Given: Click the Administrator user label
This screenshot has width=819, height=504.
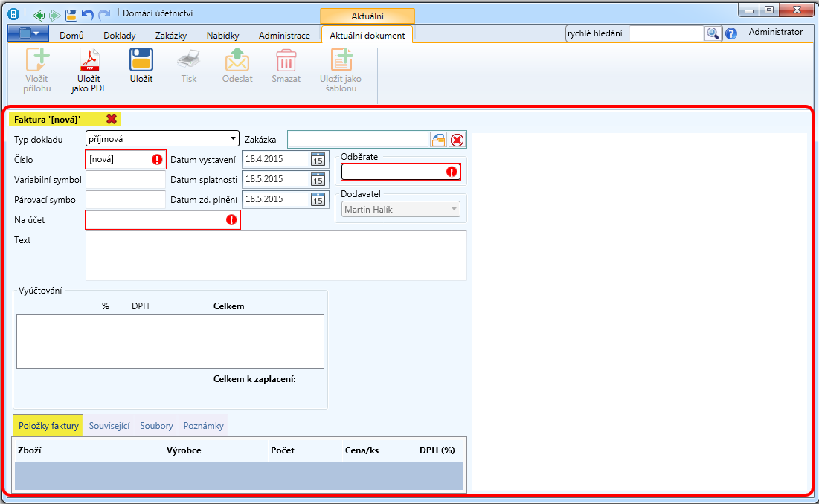Looking at the screenshot, I should [x=775, y=33].
